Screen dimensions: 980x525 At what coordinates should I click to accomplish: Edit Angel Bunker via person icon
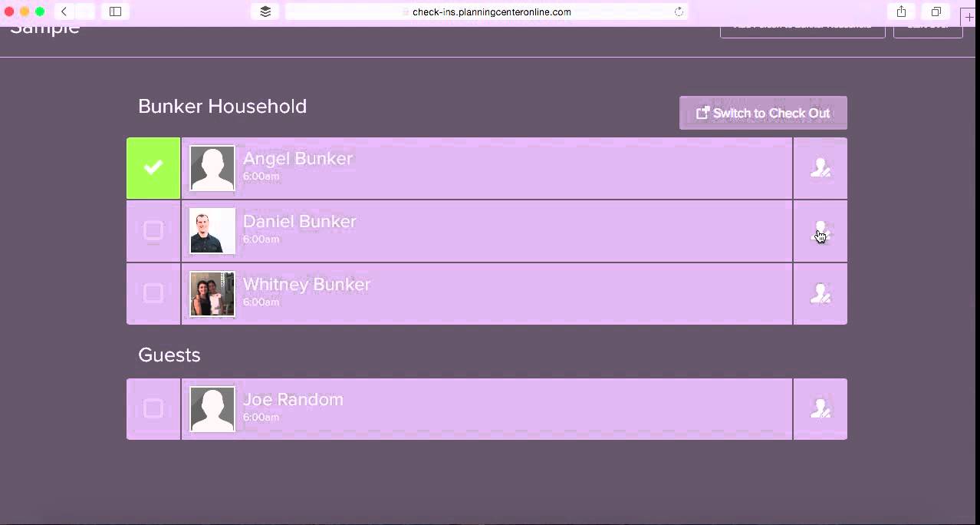[x=821, y=168]
